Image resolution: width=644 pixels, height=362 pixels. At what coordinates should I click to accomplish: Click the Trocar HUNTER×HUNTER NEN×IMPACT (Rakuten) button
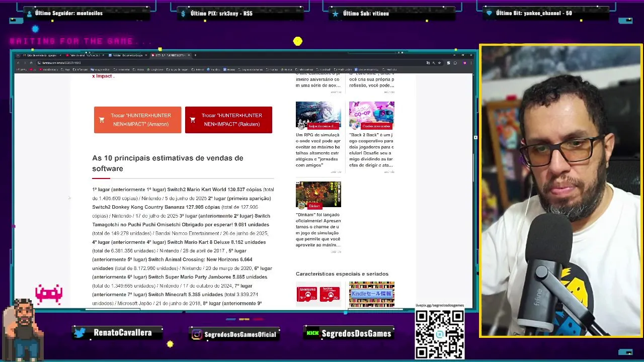click(x=228, y=120)
